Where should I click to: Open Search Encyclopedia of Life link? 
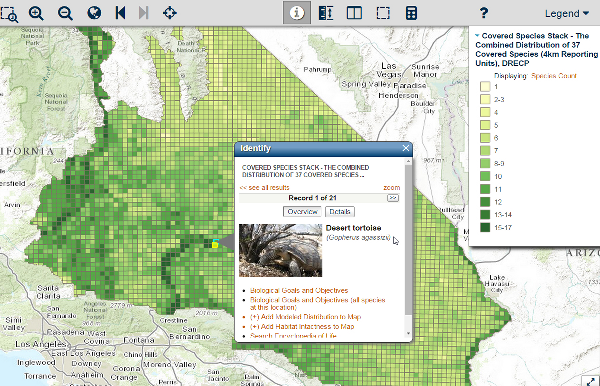(293, 336)
